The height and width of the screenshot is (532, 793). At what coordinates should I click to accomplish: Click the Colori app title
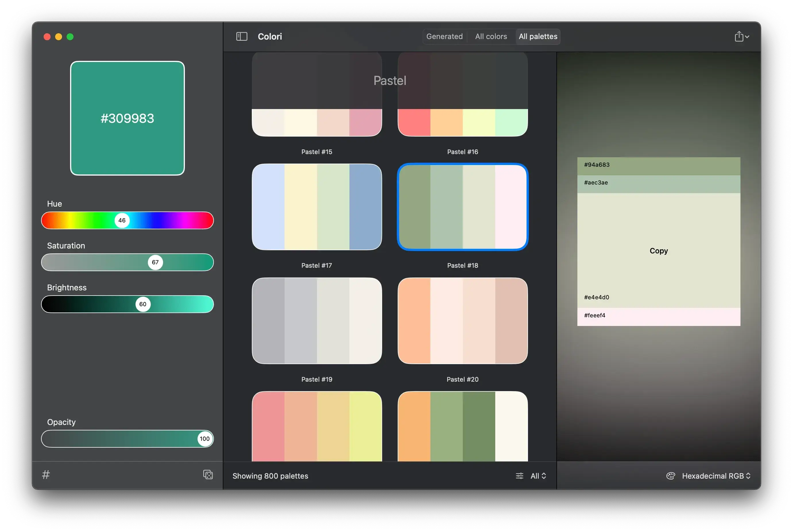point(270,36)
